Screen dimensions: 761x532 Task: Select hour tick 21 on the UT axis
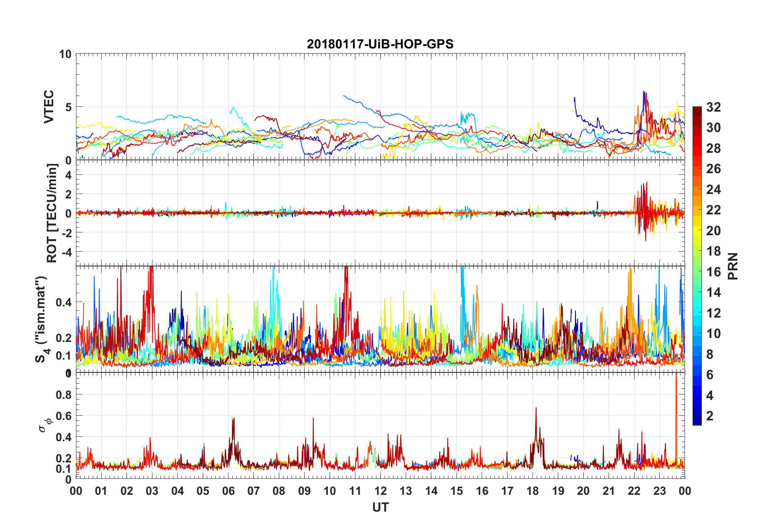pos(609,491)
